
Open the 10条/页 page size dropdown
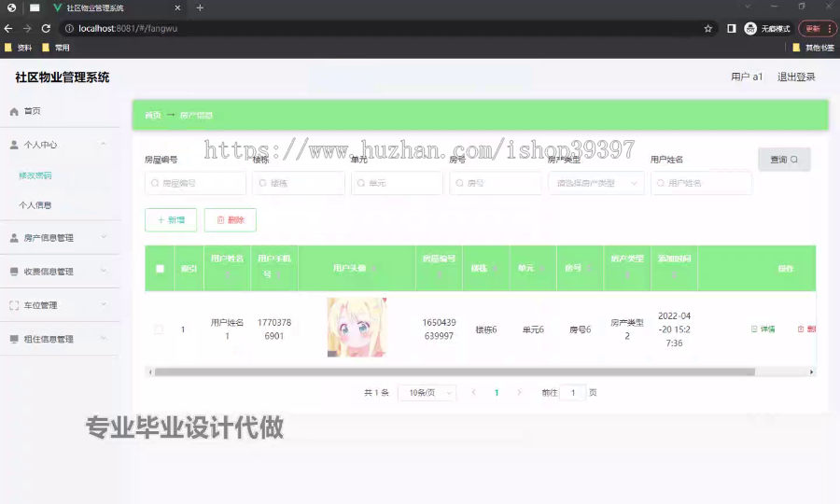(x=427, y=393)
